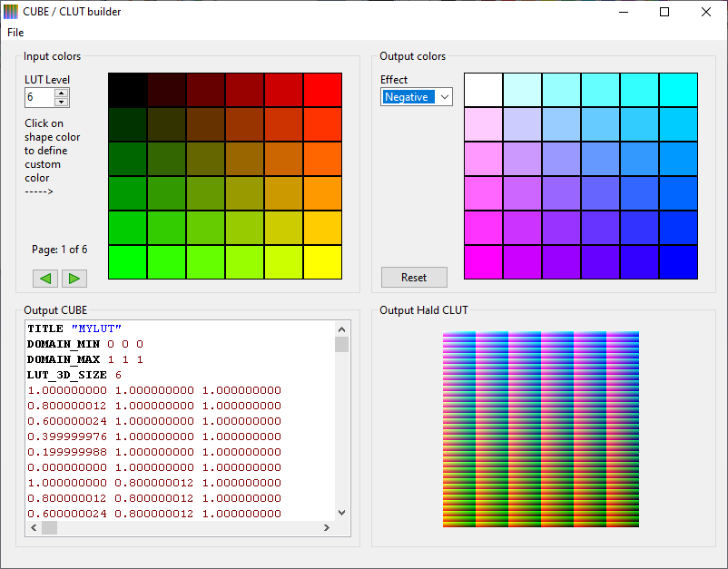Click the "Output CUBE" group title
This screenshot has width=728, height=569.
click(55, 310)
